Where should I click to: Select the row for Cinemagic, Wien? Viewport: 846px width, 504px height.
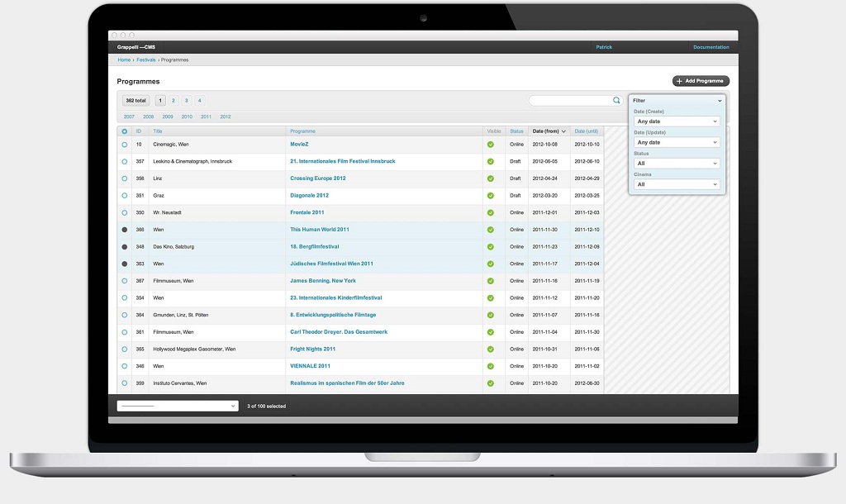coord(125,145)
